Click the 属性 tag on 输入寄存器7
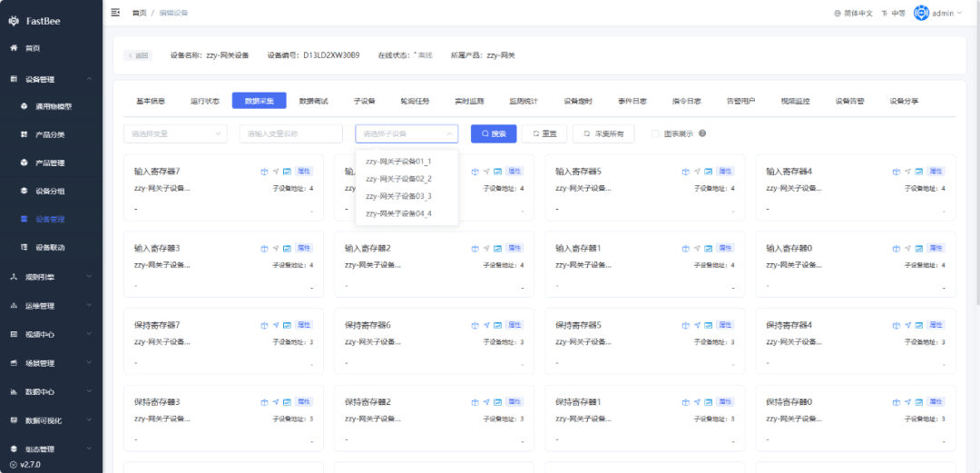This screenshot has width=980, height=473. pyautogui.click(x=304, y=171)
